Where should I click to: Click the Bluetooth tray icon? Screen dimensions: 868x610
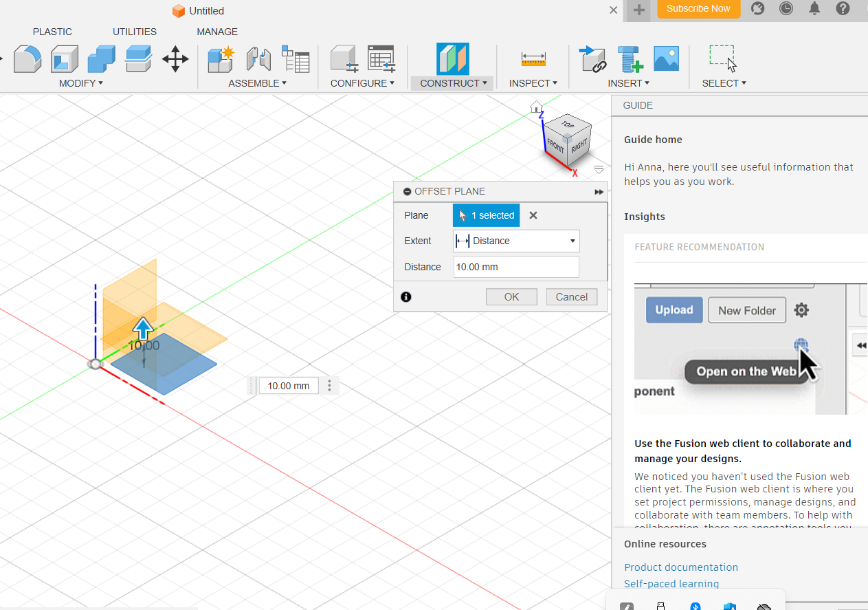pos(695,606)
